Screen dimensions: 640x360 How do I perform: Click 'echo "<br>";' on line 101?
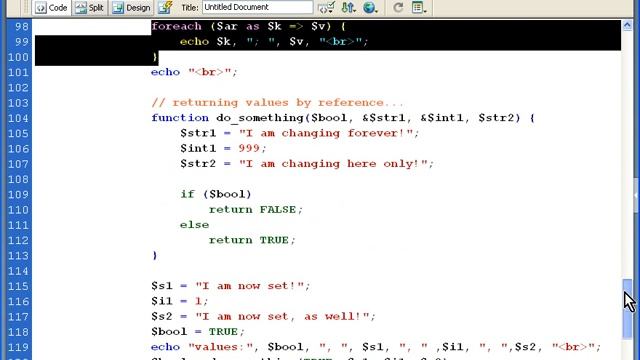pyautogui.click(x=194, y=72)
